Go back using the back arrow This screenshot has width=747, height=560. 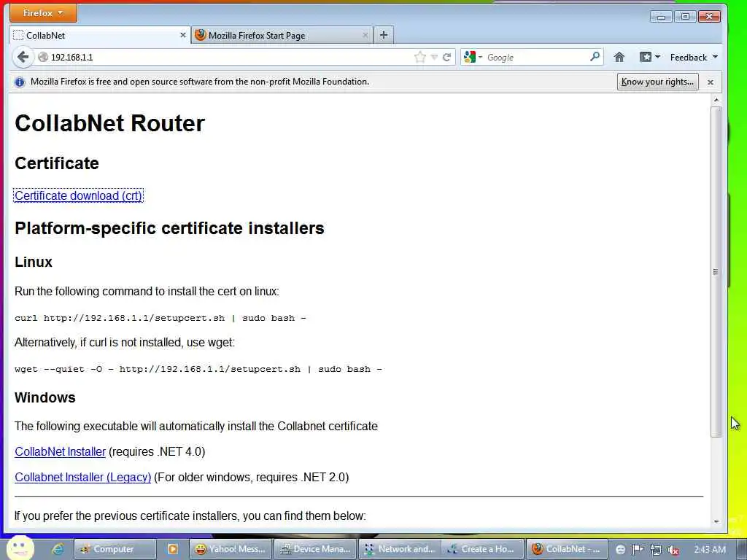point(23,57)
